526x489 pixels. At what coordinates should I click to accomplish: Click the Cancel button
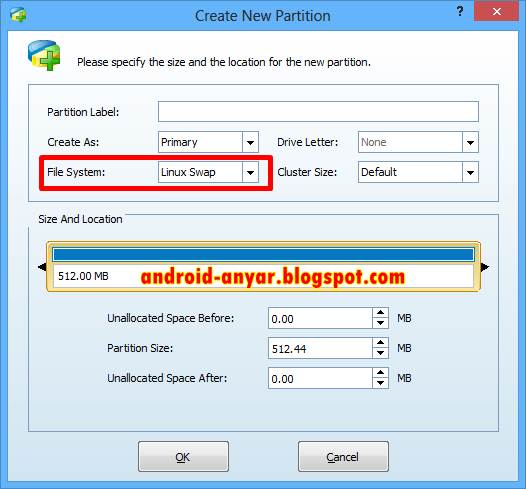tap(343, 457)
